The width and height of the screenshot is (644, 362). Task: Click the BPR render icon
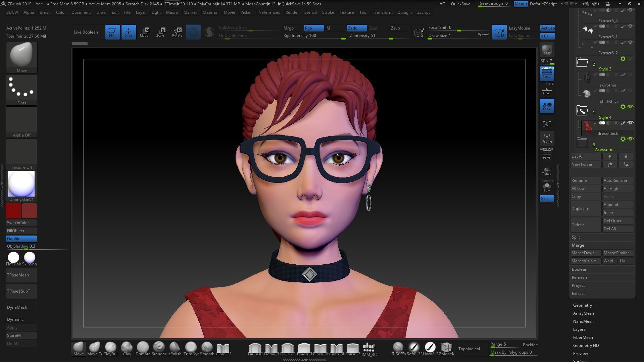coord(547,50)
